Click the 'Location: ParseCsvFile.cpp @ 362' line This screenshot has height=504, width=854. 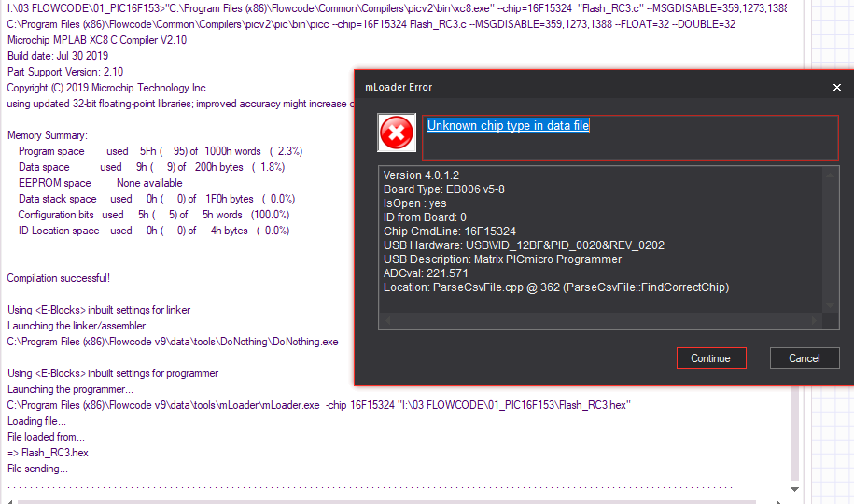tap(556, 287)
